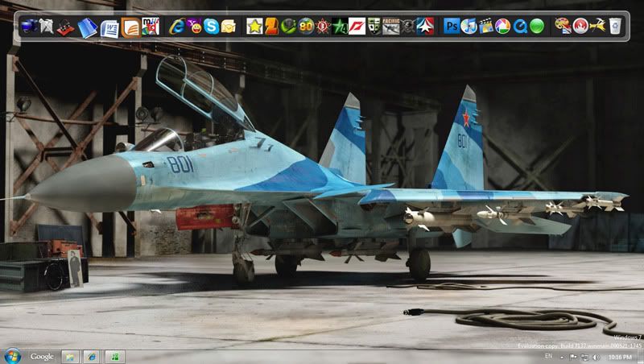Click the yellow star icon in dock
The image size is (644, 364).
pos(254,27)
